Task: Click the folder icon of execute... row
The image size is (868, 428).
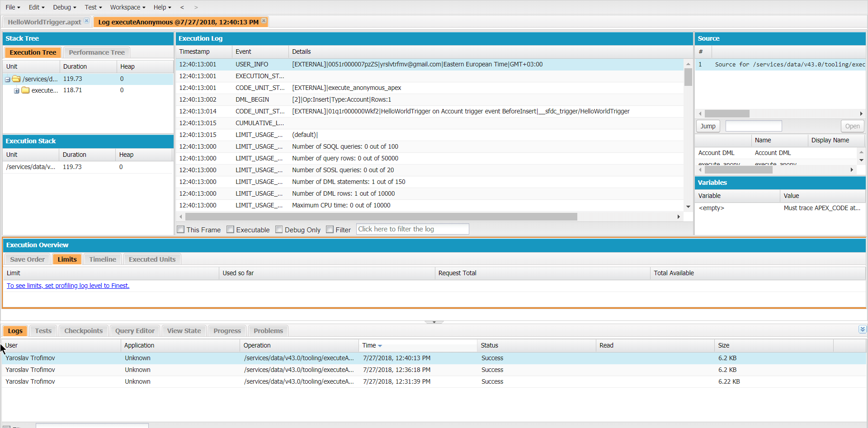Action: pyautogui.click(x=25, y=90)
